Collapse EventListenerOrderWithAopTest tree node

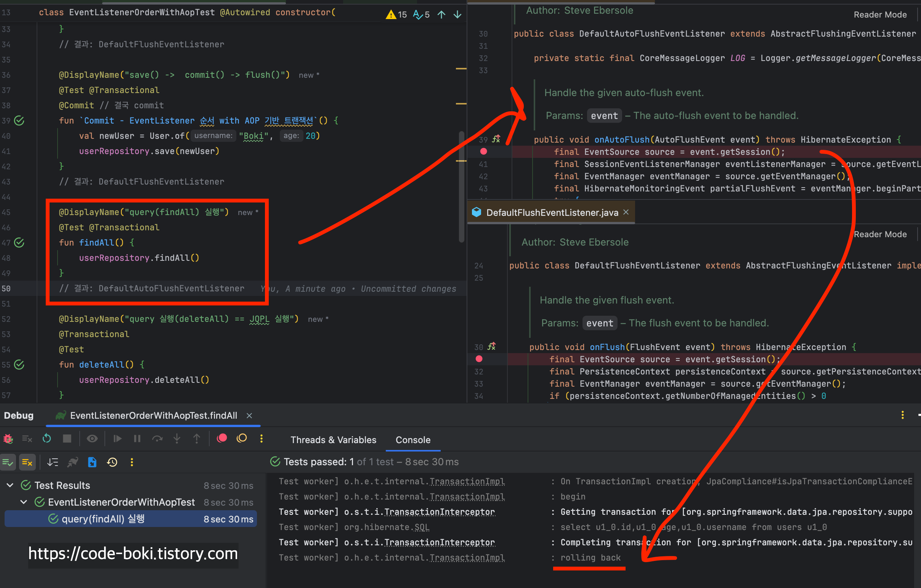coord(24,502)
